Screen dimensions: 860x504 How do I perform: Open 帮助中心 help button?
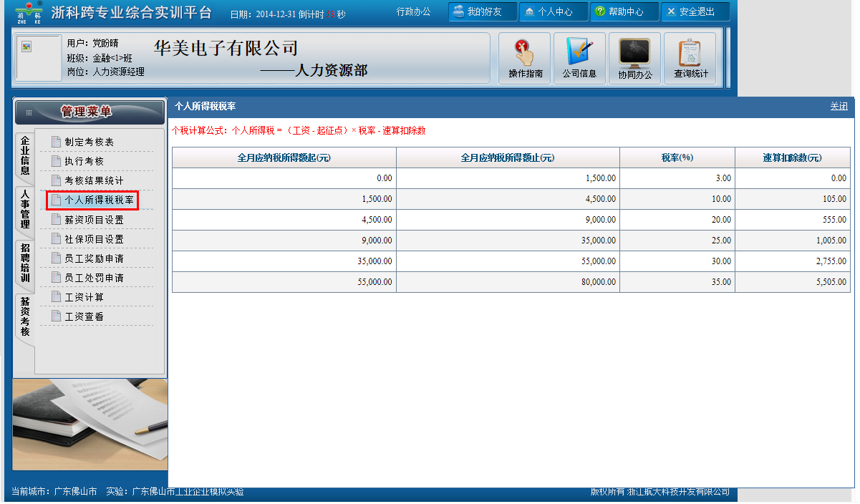[x=624, y=11]
